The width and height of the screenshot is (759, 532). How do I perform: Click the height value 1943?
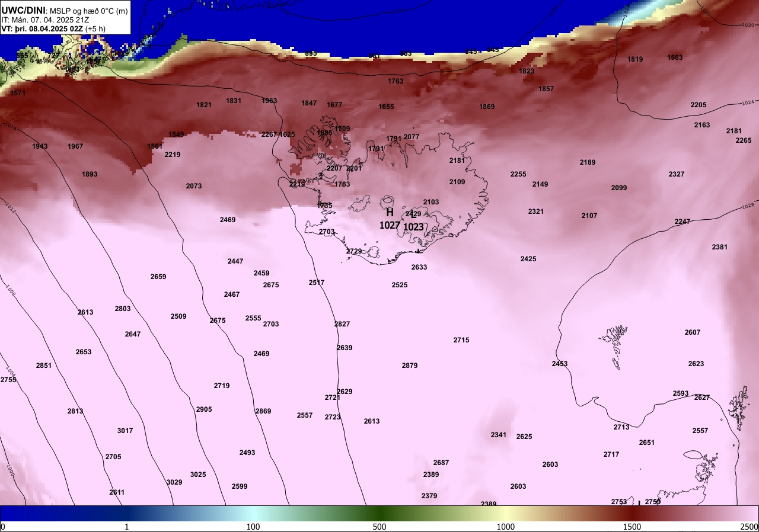point(40,146)
